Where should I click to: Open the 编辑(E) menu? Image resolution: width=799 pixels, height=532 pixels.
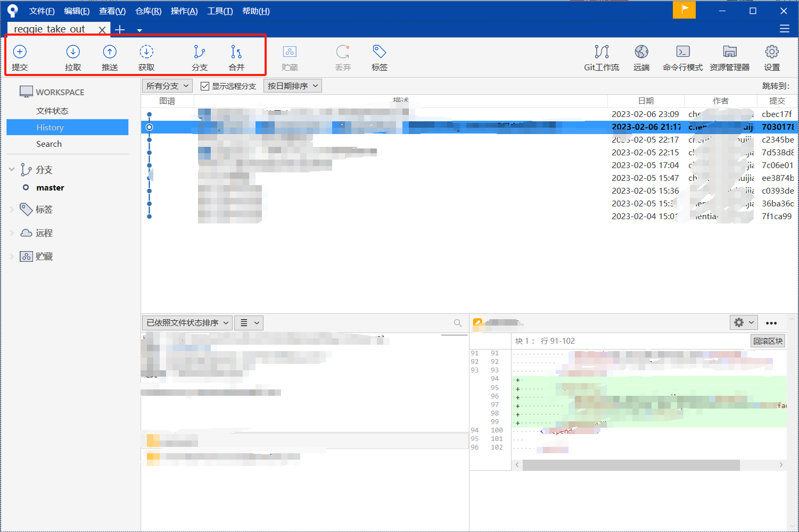click(x=77, y=11)
